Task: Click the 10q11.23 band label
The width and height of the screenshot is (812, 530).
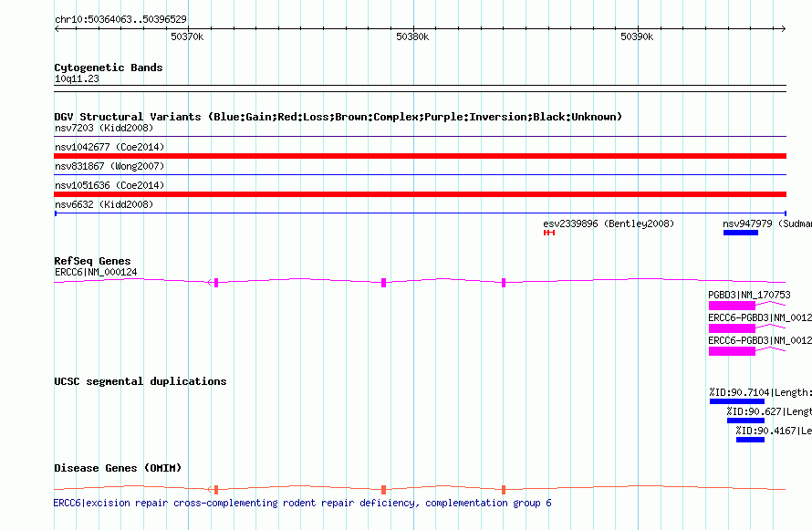Action: pos(77,78)
